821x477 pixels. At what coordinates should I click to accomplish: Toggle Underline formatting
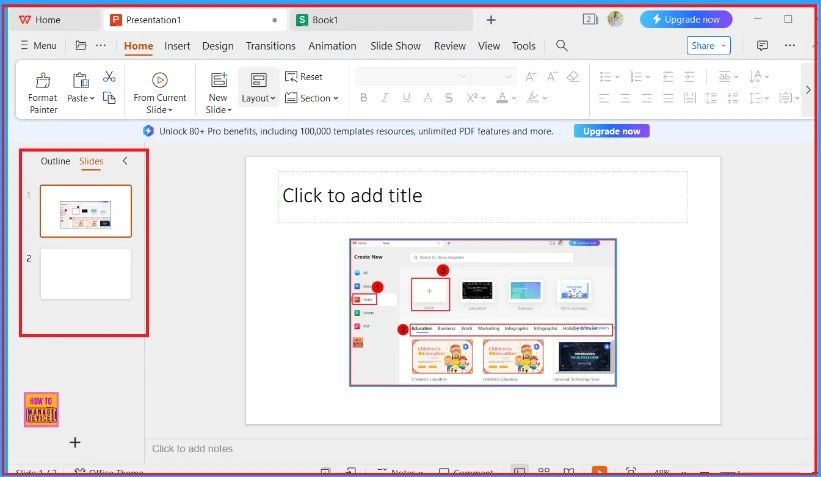coord(406,97)
